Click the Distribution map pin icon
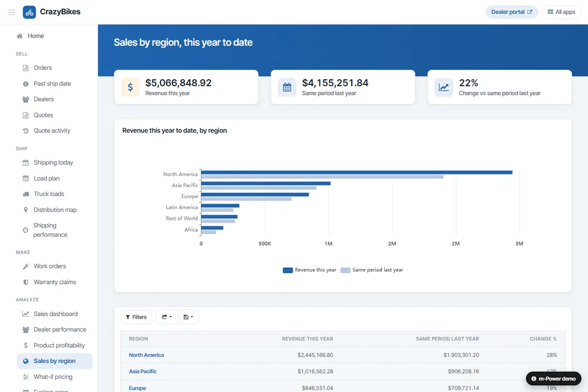This screenshot has width=588, height=392. pyautogui.click(x=26, y=210)
